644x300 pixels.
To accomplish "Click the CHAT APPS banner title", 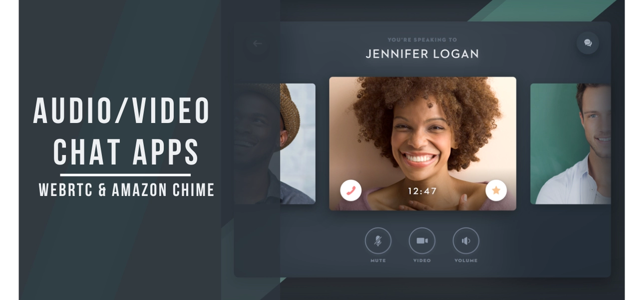I will [126, 151].
